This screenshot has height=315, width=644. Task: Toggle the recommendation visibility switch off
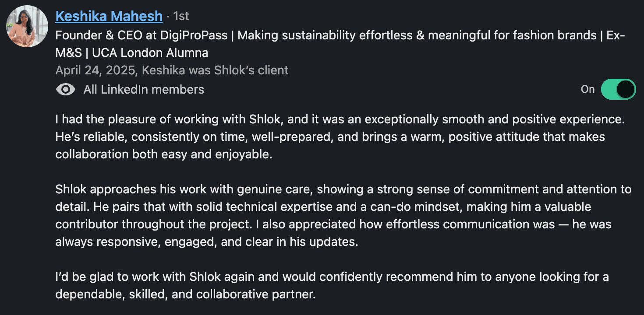[x=618, y=89]
